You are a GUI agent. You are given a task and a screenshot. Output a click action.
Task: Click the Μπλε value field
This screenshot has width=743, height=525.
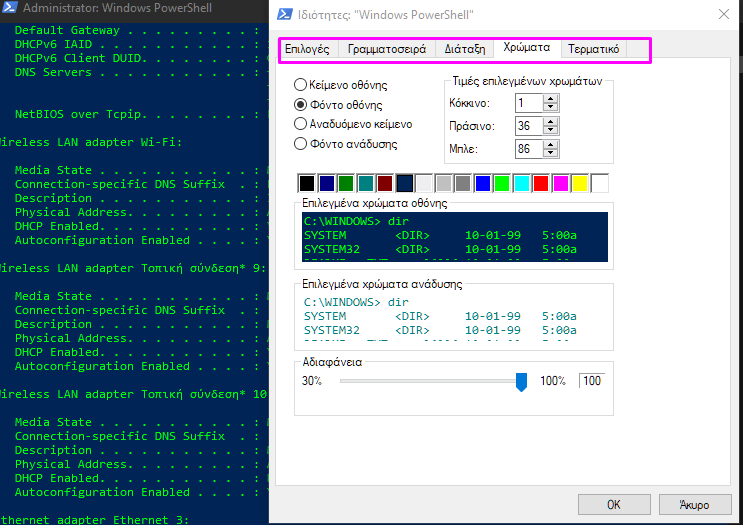pyautogui.click(x=529, y=149)
